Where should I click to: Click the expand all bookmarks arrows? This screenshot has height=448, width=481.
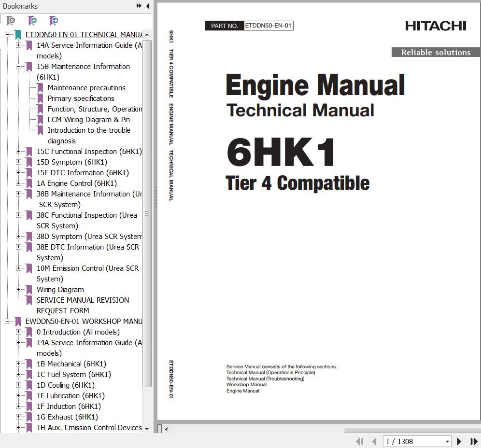click(139, 6)
